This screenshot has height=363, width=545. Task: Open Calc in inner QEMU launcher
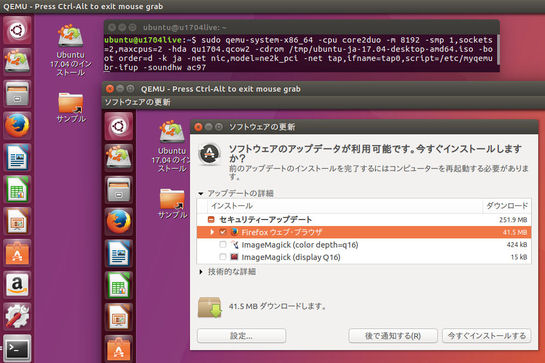pyautogui.click(x=119, y=285)
